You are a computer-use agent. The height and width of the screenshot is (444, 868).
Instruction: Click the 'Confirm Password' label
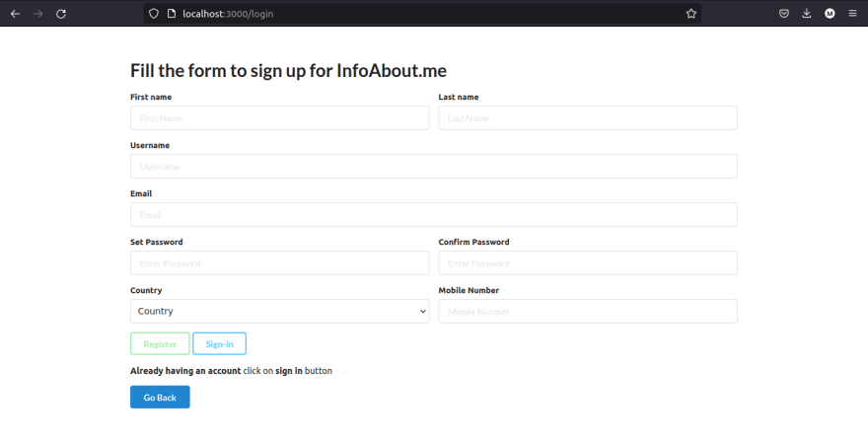473,242
